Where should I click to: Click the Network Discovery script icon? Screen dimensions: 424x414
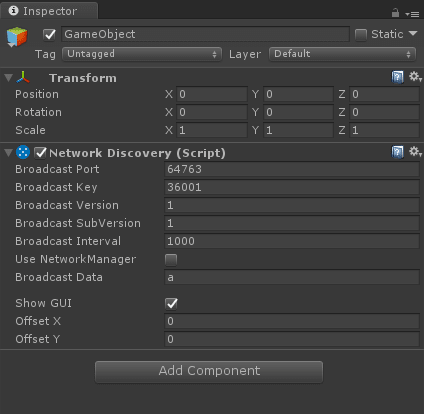click(x=23, y=152)
